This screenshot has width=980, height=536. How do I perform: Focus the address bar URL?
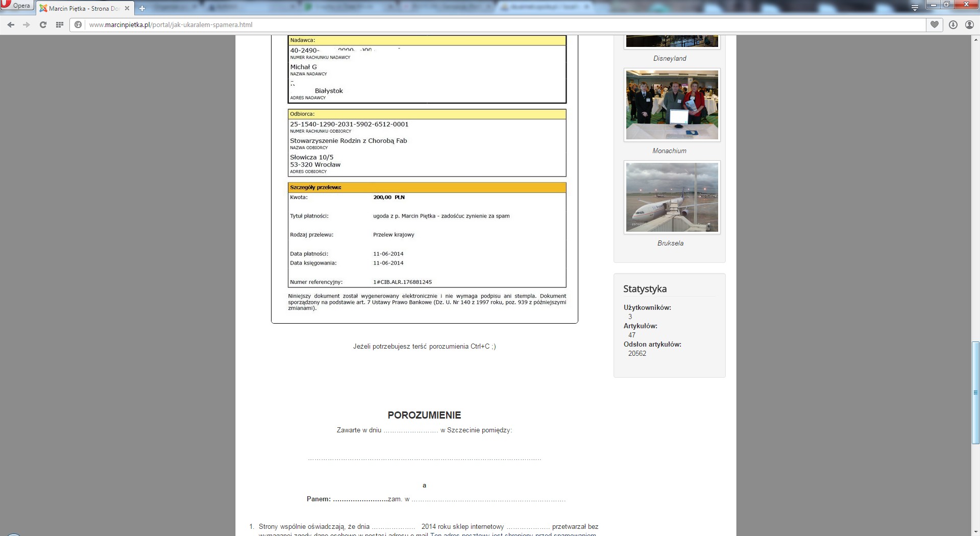pyautogui.click(x=171, y=25)
